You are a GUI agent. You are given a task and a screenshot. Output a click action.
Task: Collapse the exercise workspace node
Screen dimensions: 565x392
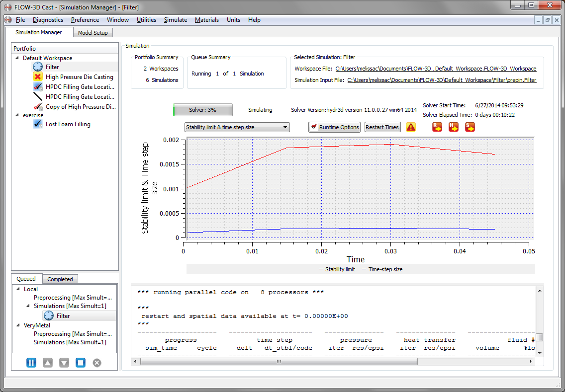(17, 115)
